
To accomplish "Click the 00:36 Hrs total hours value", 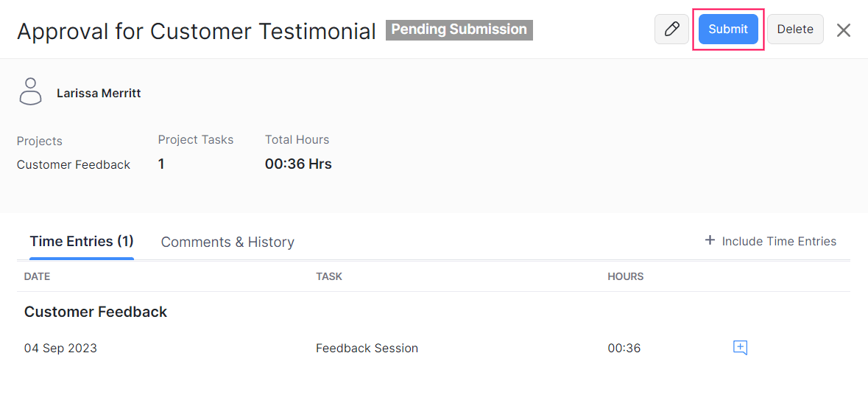I will (298, 164).
